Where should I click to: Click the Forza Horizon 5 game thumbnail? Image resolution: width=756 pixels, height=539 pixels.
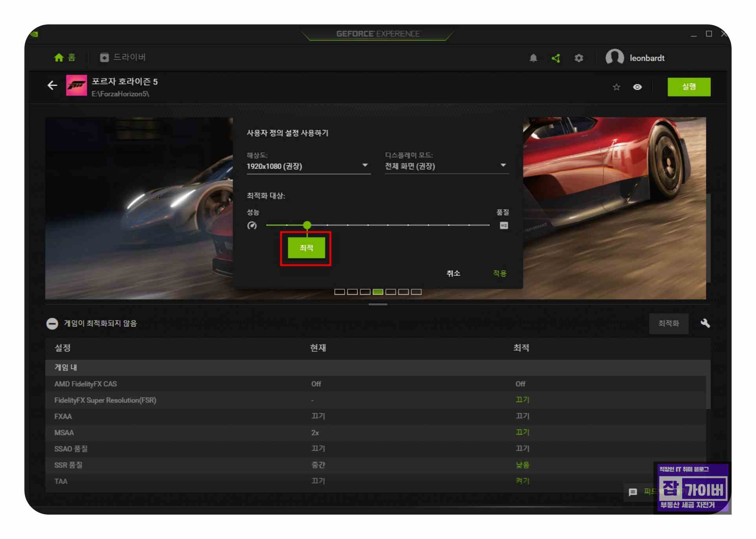coord(77,85)
